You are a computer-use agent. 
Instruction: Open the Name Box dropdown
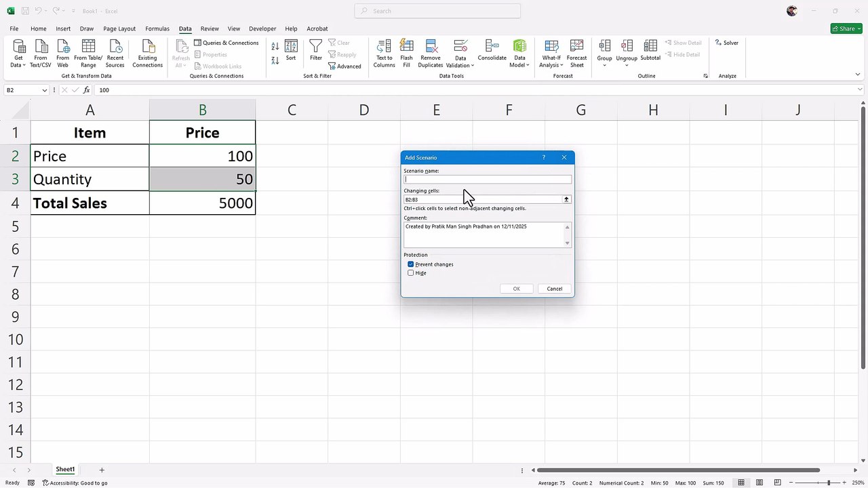[45, 90]
